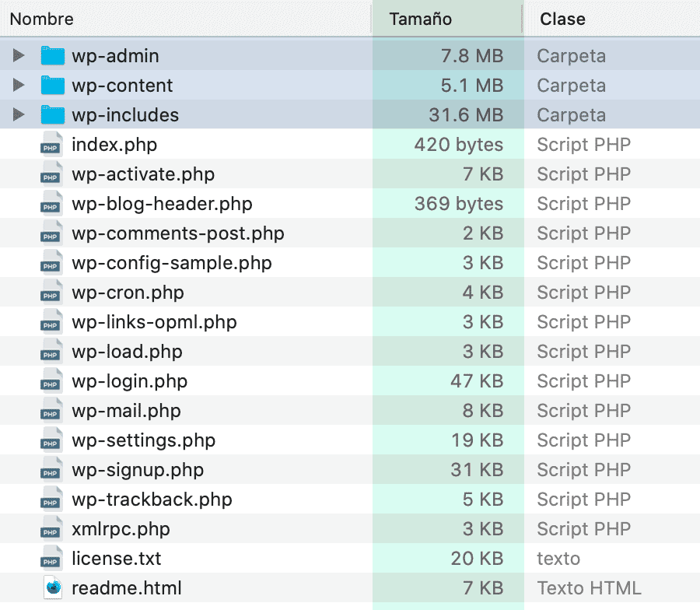Click the 369 bytes size value
700x610 pixels.
[x=459, y=204]
